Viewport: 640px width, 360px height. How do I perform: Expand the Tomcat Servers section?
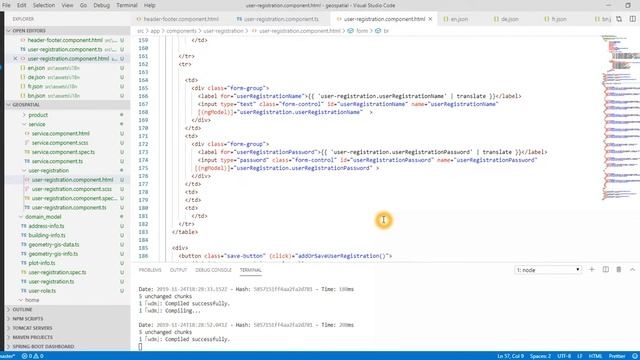pos(32,328)
